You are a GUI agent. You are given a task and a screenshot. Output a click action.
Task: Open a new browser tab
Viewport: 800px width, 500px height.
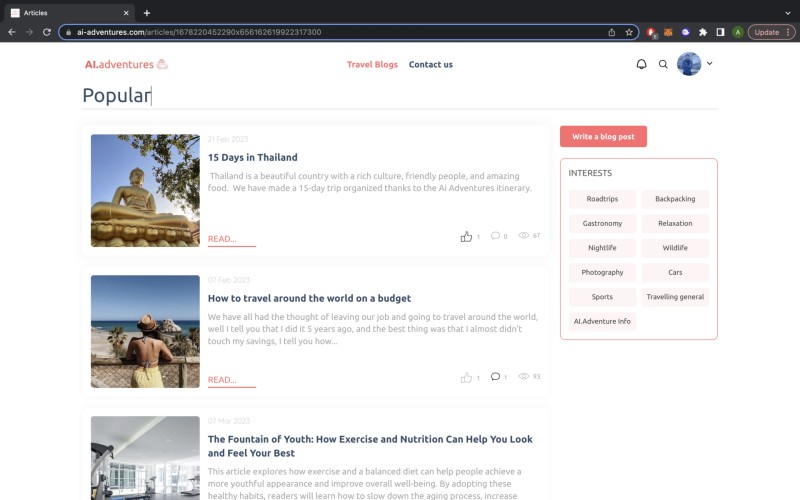coord(147,13)
